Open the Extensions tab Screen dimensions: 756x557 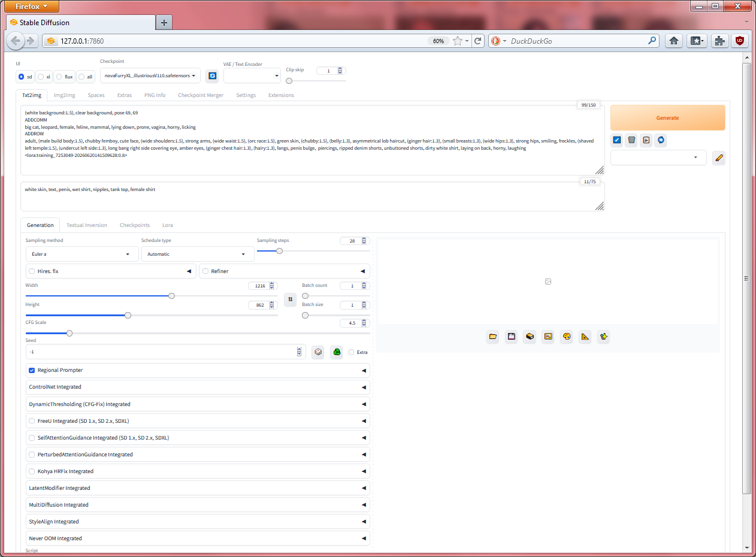pyautogui.click(x=281, y=95)
